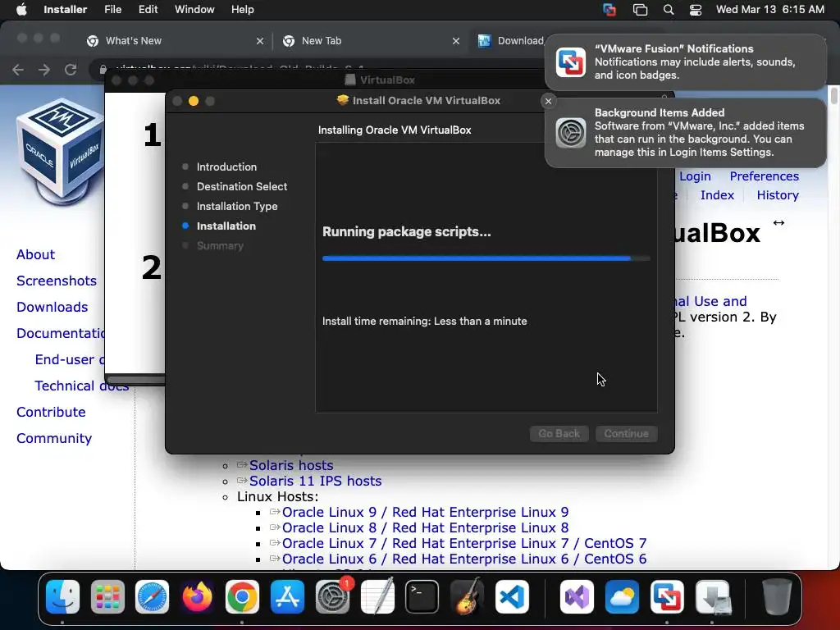Image resolution: width=840 pixels, height=630 pixels.
Task: Open Finder from the Dock
Action: pos(62,597)
